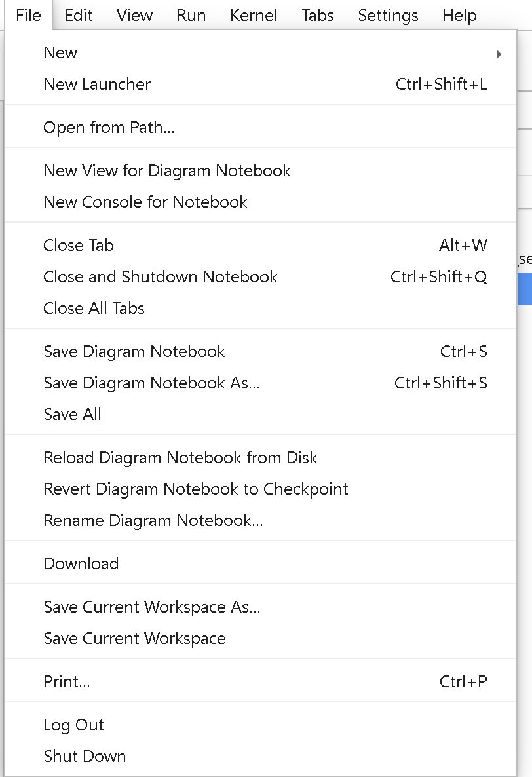This screenshot has height=777, width=532.
Task: Open a New Console for Notebook
Action: 145,202
